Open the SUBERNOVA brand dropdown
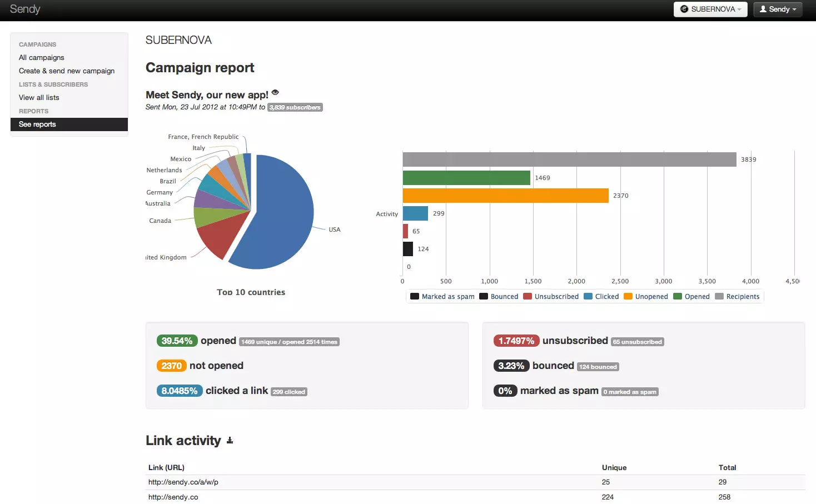 tap(710, 9)
